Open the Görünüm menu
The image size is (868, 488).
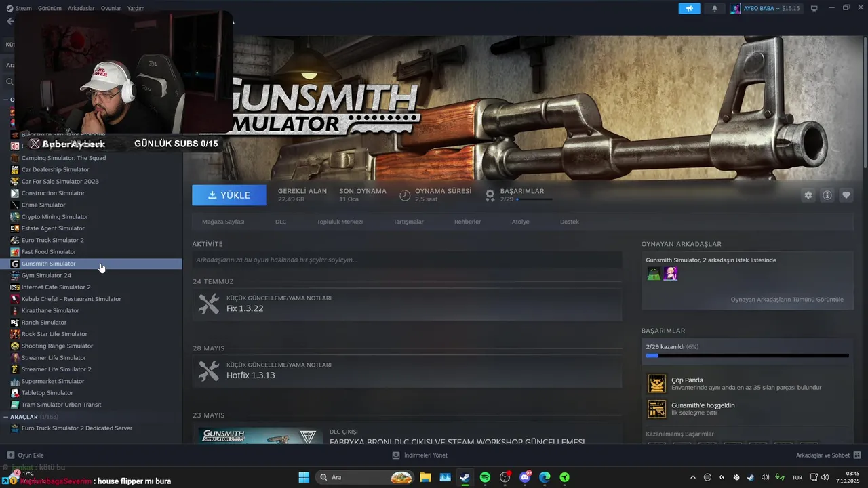click(50, 8)
